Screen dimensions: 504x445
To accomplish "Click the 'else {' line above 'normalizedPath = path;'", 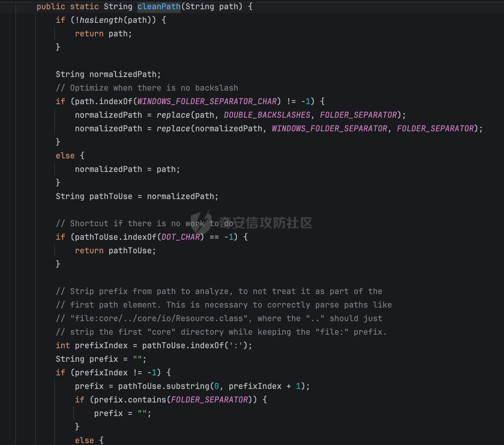I will coord(70,156).
